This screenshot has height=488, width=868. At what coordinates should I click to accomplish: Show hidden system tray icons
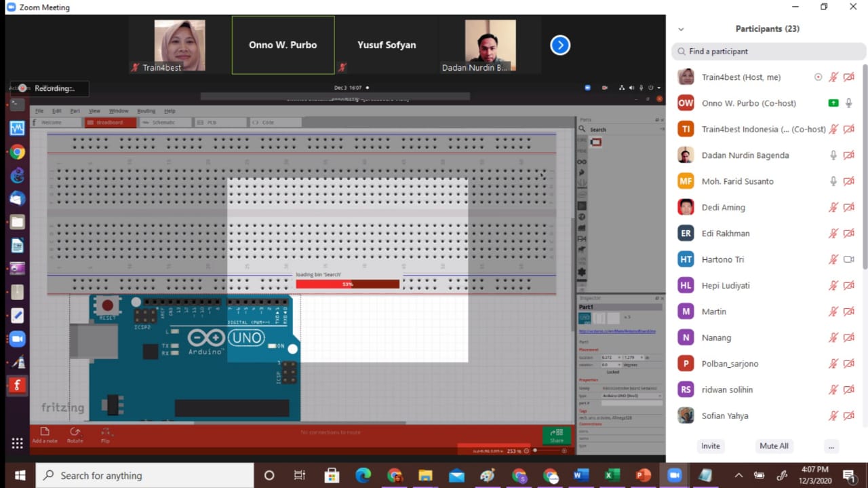tap(738, 475)
